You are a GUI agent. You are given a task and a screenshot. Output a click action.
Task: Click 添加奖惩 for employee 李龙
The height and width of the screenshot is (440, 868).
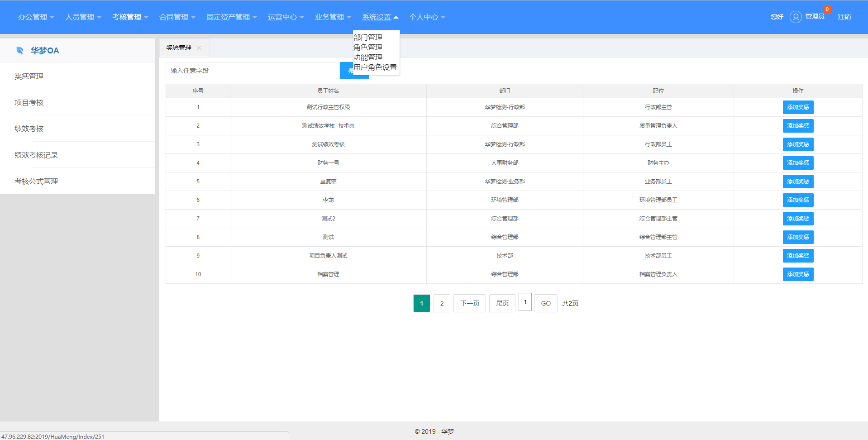(797, 200)
